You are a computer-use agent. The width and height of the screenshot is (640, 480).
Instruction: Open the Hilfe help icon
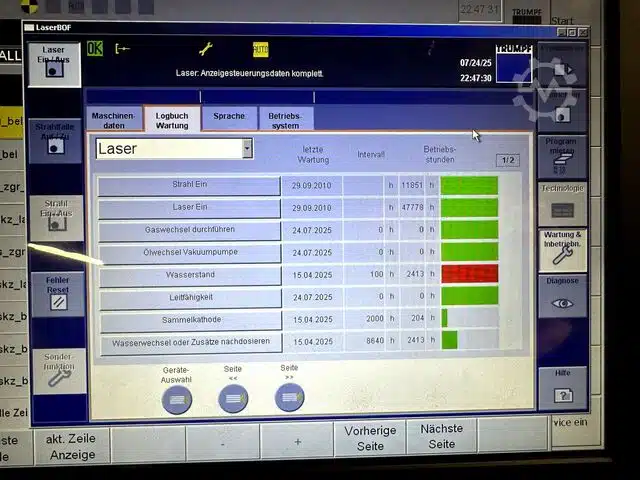click(x=563, y=387)
